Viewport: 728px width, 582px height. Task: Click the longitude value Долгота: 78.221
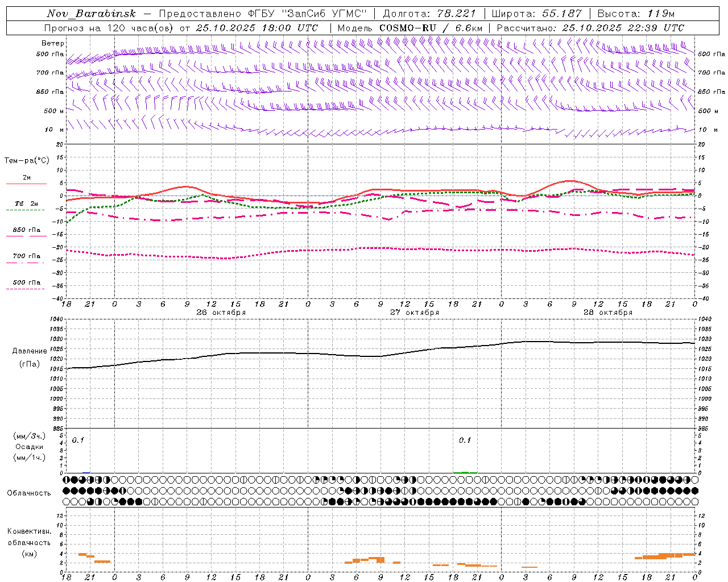click(429, 14)
